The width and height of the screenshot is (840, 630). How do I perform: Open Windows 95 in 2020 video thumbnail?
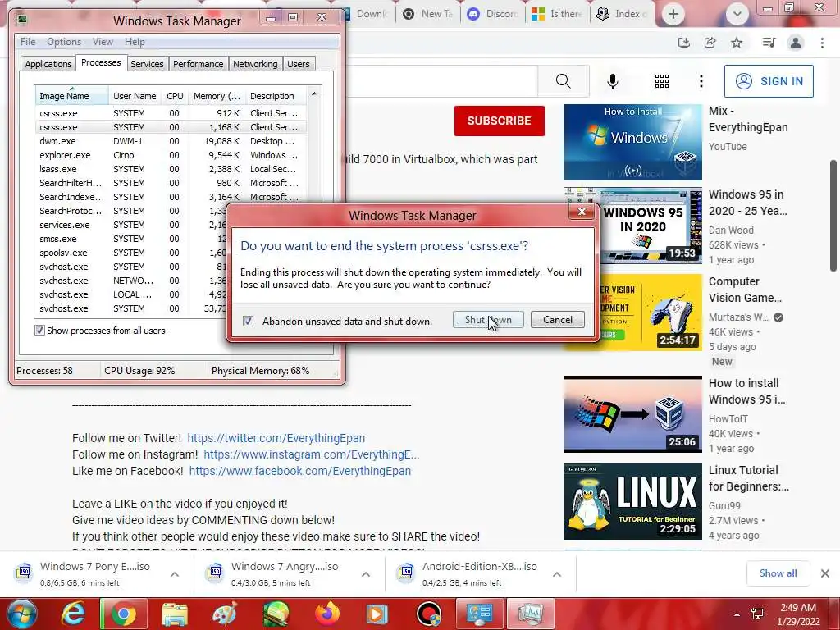tap(632, 225)
